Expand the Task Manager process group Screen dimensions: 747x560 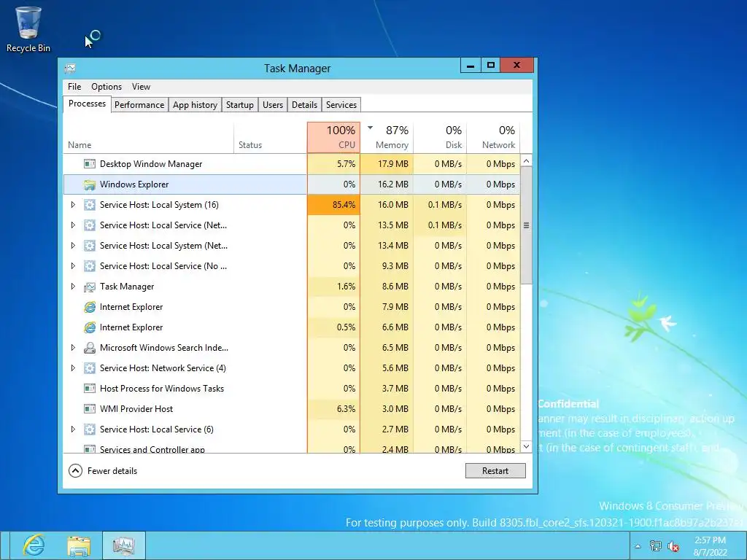73,287
